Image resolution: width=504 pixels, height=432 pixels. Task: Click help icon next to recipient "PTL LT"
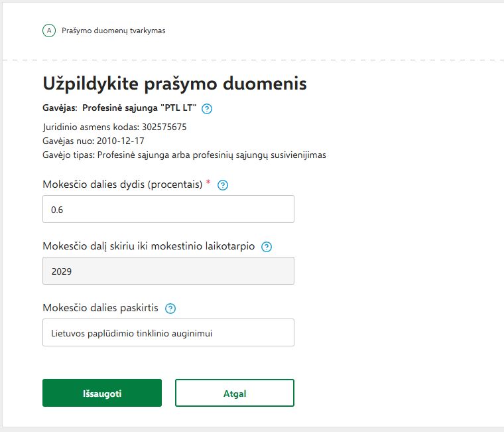(208, 109)
